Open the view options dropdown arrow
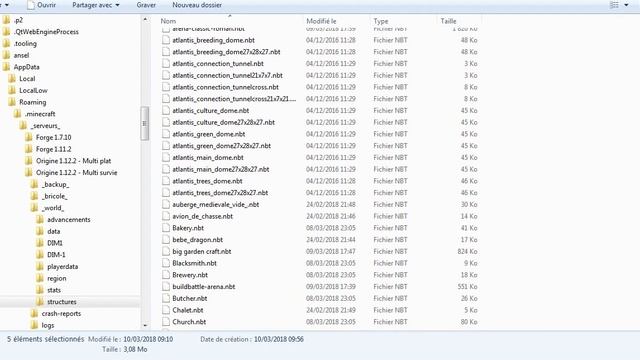Viewport: 640px width, 360px height. tap(627, 5)
